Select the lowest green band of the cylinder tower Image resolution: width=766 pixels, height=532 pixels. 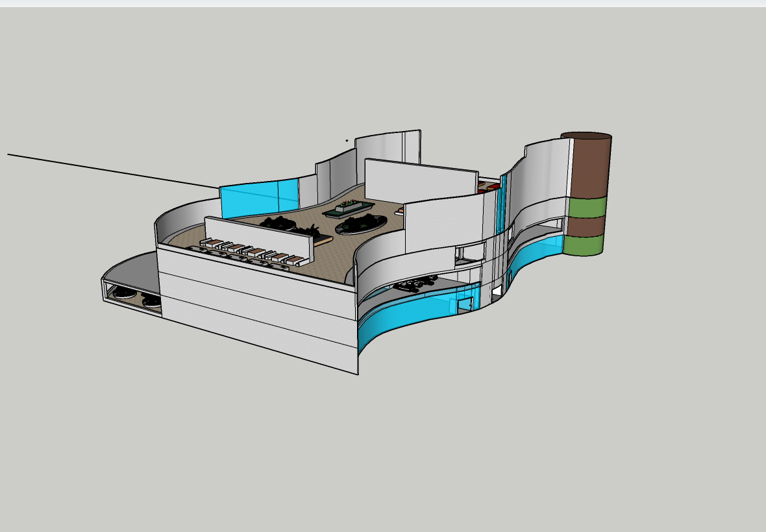(x=584, y=245)
